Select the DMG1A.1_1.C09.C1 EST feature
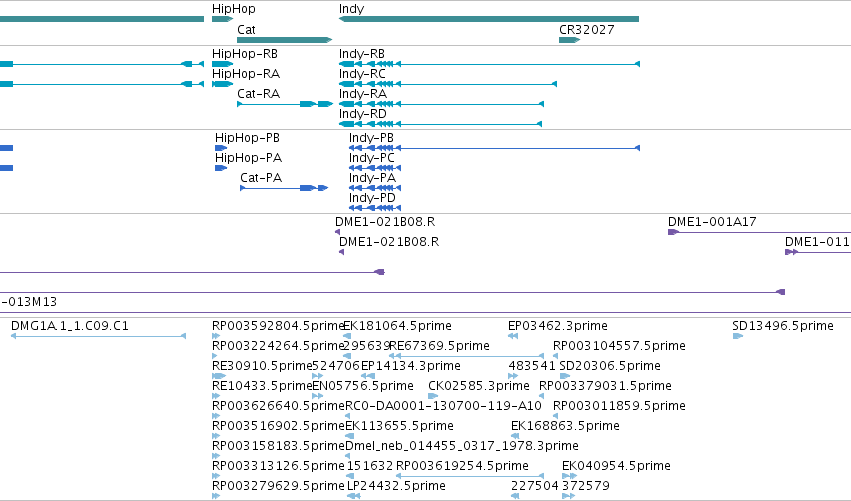 coord(99,336)
